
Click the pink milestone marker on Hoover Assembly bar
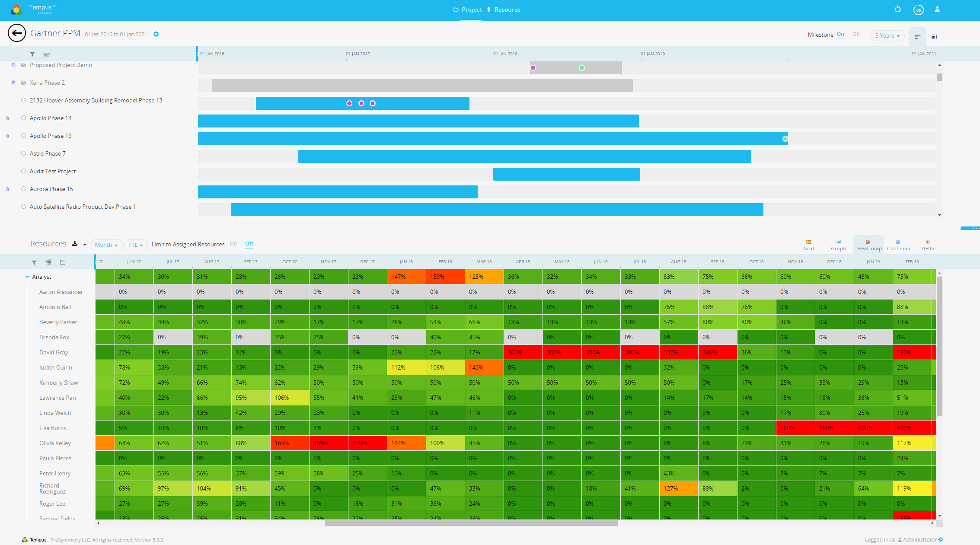click(349, 103)
